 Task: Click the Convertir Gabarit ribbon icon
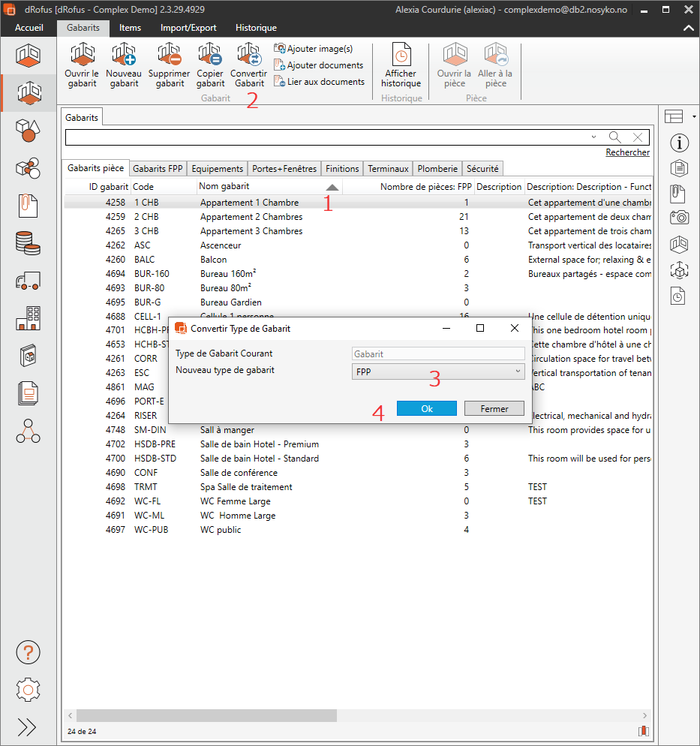coord(248,57)
